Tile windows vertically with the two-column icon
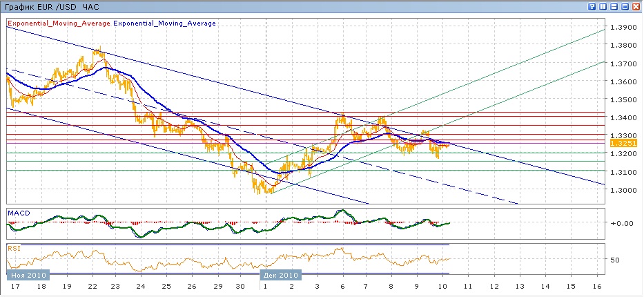This screenshot has width=644, height=297. point(603,7)
